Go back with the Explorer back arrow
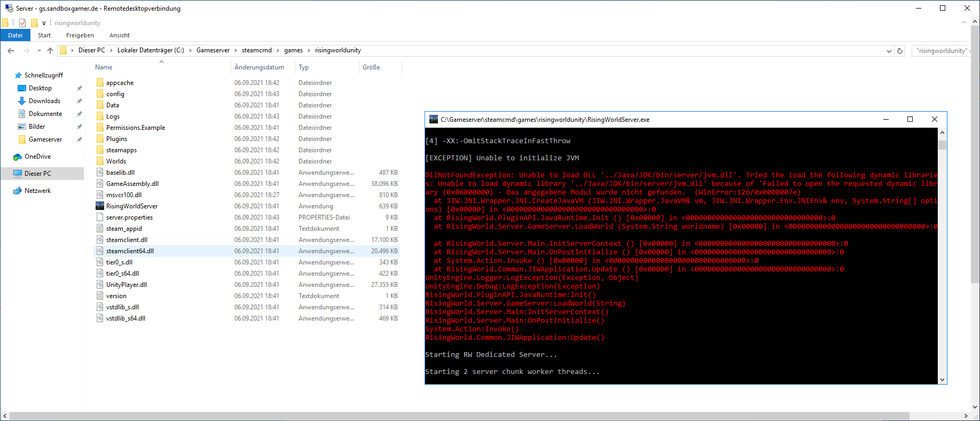Viewport: 980px width, 421px height. [x=11, y=50]
